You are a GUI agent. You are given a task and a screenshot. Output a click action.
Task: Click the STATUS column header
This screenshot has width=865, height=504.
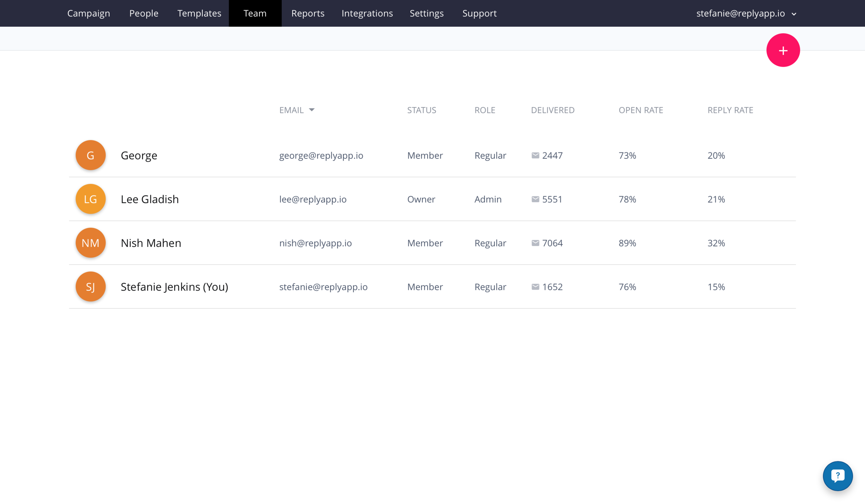(x=421, y=110)
